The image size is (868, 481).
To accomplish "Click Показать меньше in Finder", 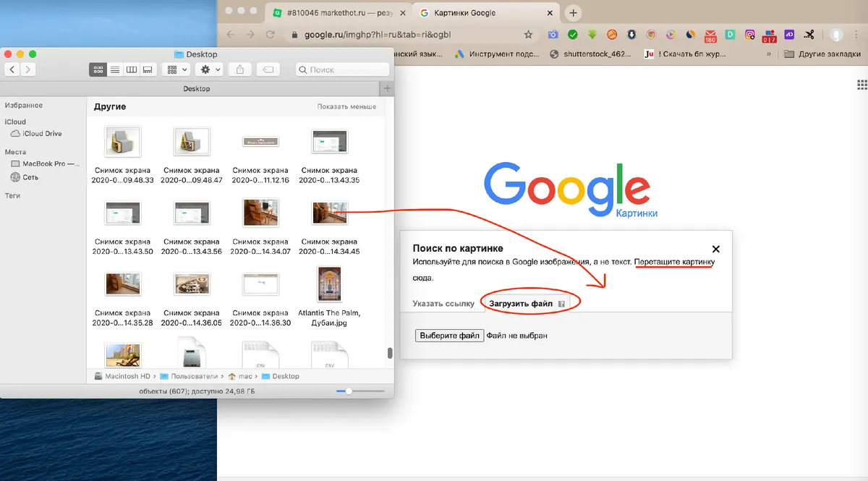I will (346, 106).
